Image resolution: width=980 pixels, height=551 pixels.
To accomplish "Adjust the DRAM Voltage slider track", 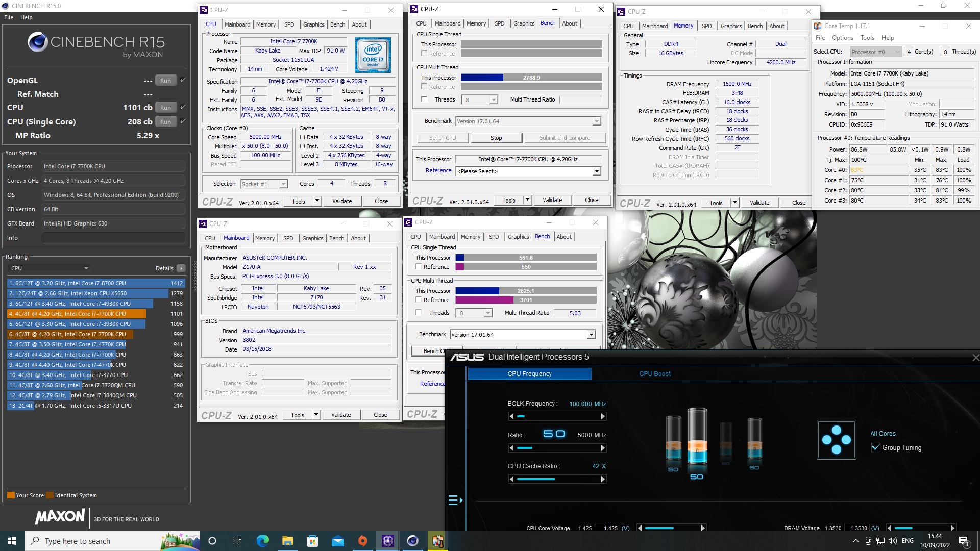I will click(x=920, y=528).
